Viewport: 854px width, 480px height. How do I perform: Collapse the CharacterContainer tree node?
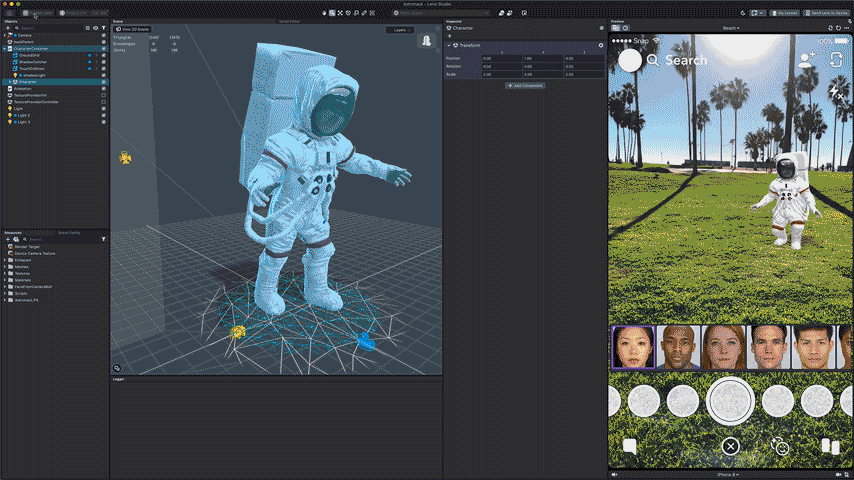point(5,48)
